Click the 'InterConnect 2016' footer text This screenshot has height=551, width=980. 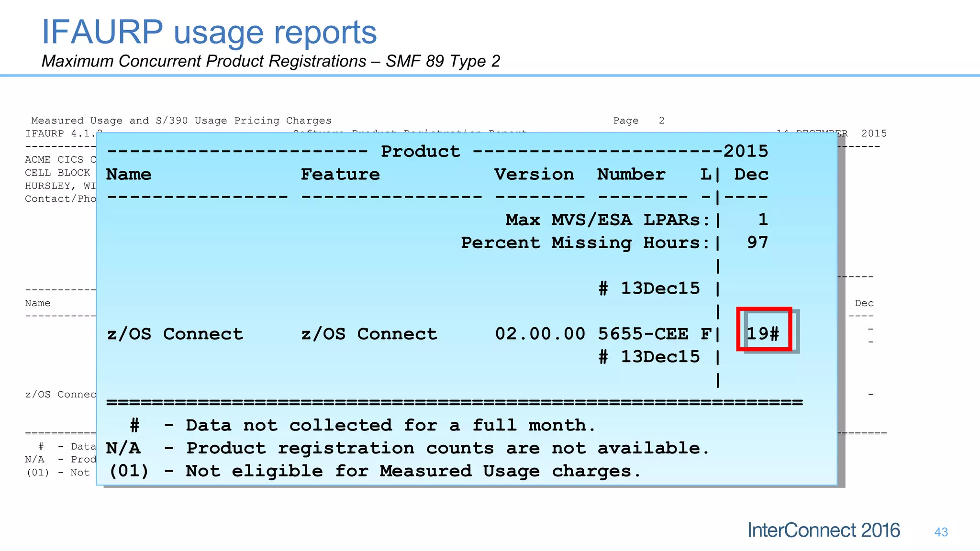tap(824, 530)
